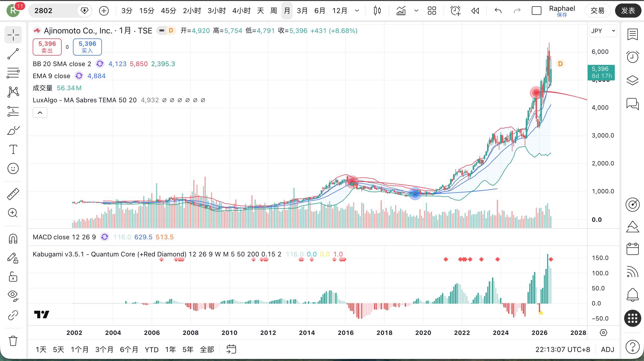The image size is (644, 361).
Task: Open the apps grid dotted button
Action: pyautogui.click(x=632, y=318)
